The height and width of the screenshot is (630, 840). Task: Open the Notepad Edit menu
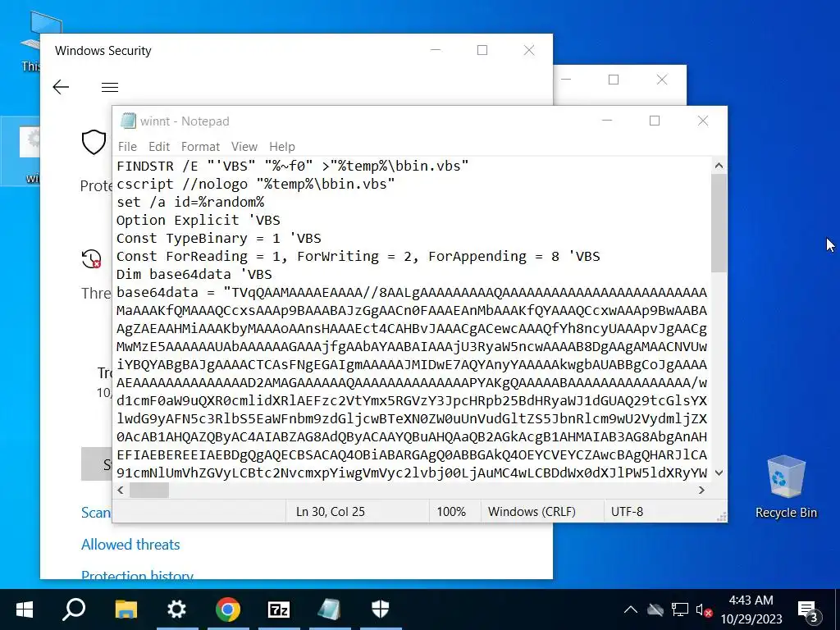(159, 146)
